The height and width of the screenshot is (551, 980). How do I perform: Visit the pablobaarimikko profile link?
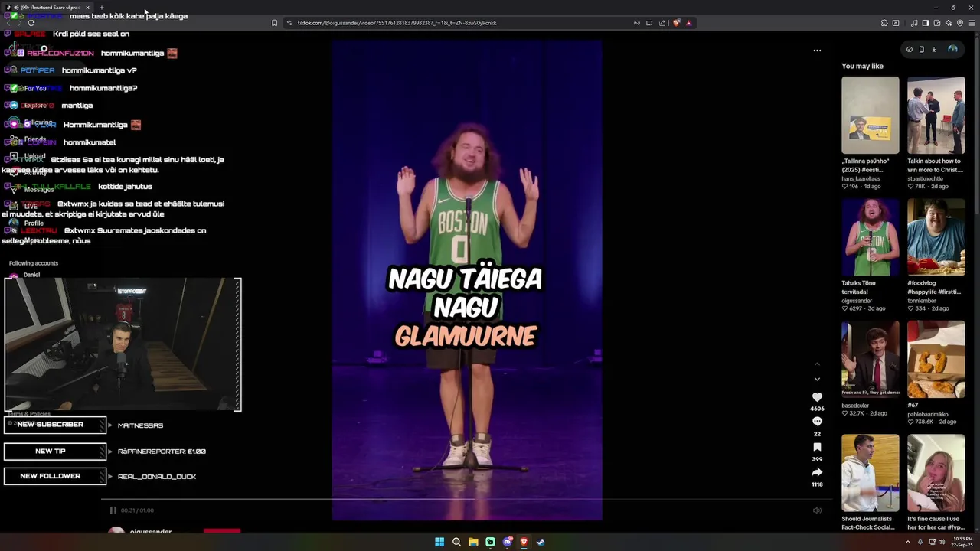[x=928, y=414]
